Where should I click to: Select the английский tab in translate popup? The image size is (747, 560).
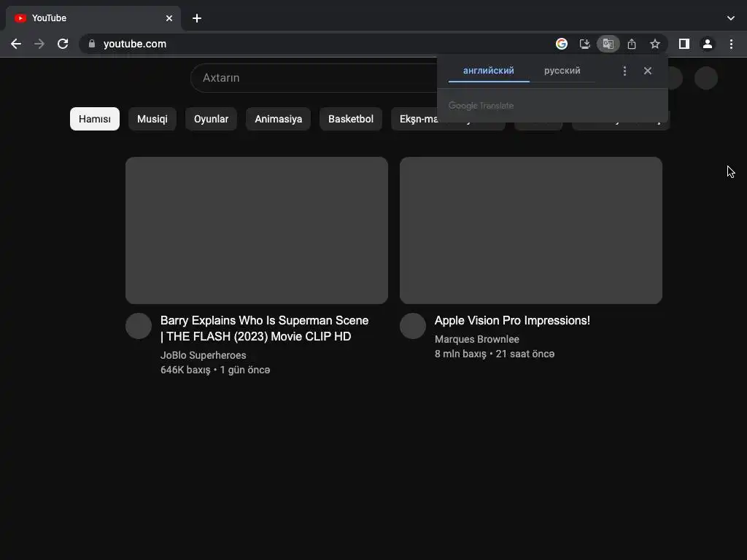[x=488, y=71]
